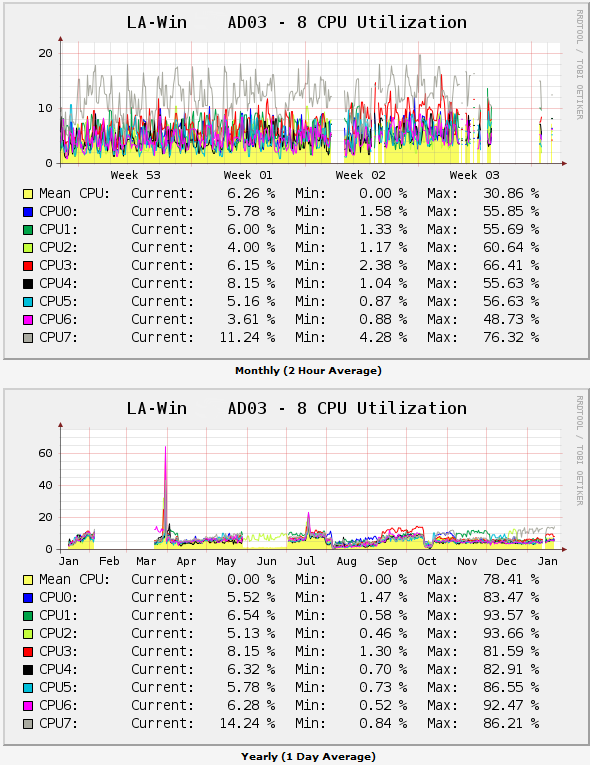
Task: Click the yearly CPU0 min value 1.47 %
Action: point(383,598)
